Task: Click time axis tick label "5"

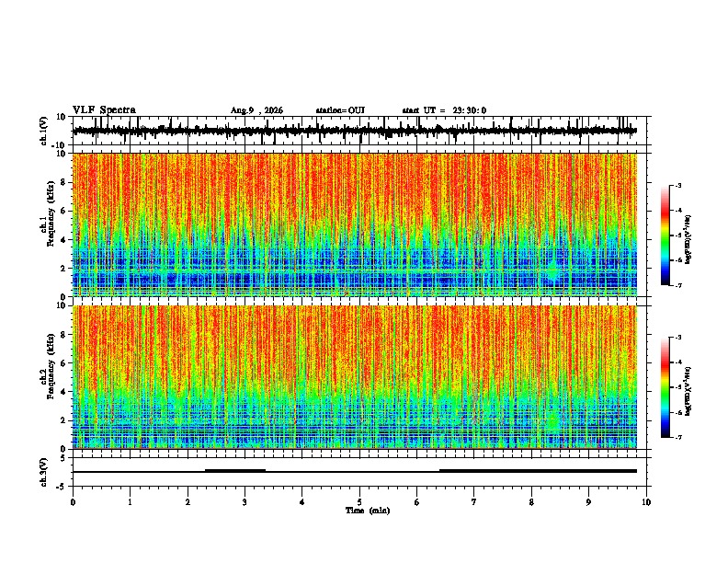Action: tap(359, 502)
